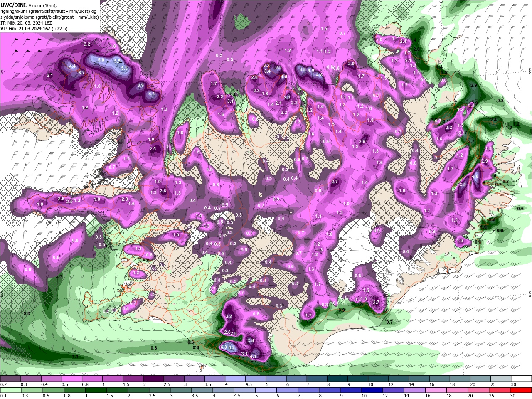Image resolution: width=532 pixels, height=399 pixels.
Task: Click the 'rigning/skúrir (grænt/blátt/rautt - mm/1klst) og' line
Action: pyautogui.click(x=49, y=11)
